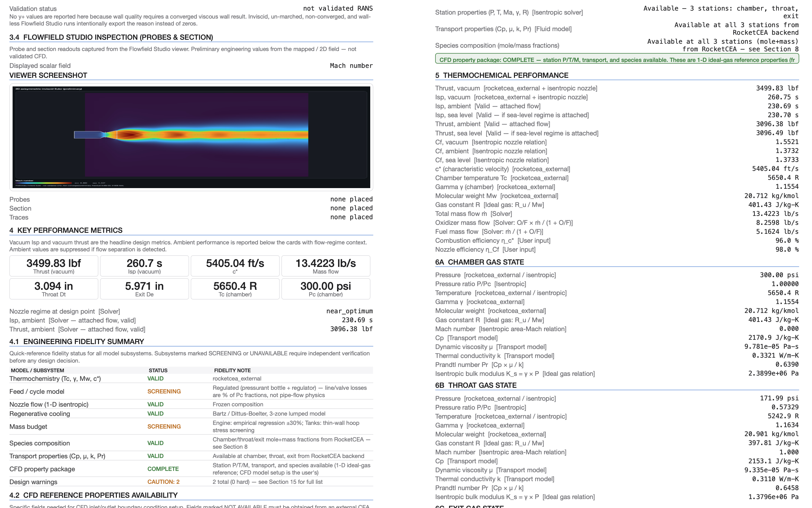Click the Tc (chamber) 5650.4 R card
The image size is (812, 508).
235,288
